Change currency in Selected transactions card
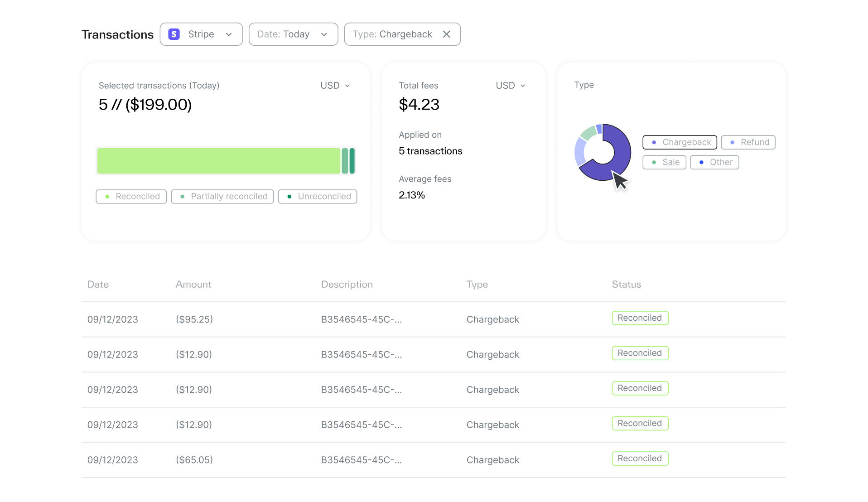 [x=335, y=86]
